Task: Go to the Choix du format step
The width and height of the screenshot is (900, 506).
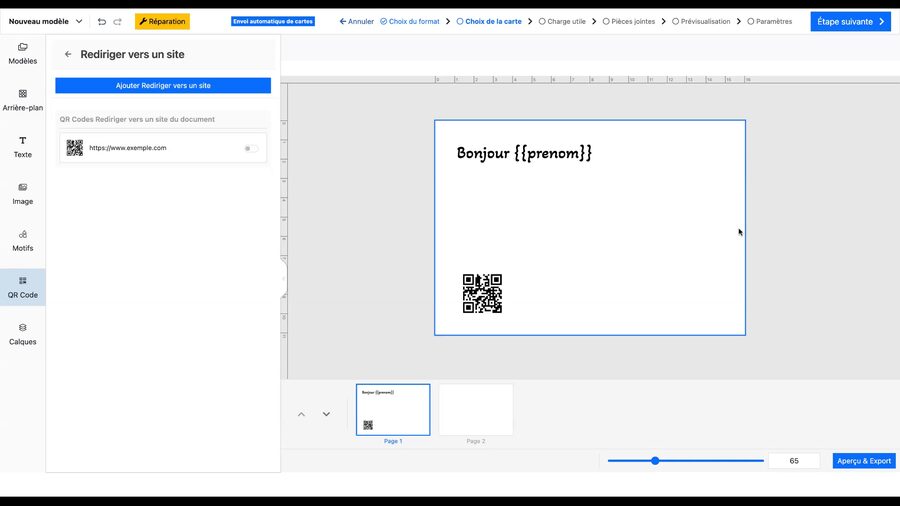Action: click(x=410, y=21)
